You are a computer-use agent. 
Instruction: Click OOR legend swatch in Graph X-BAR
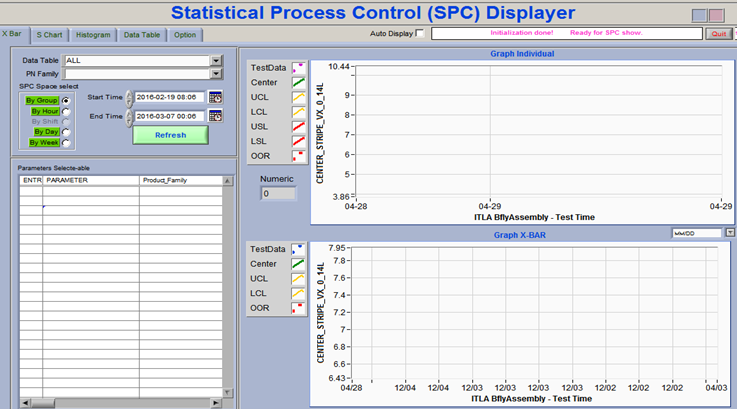298,308
